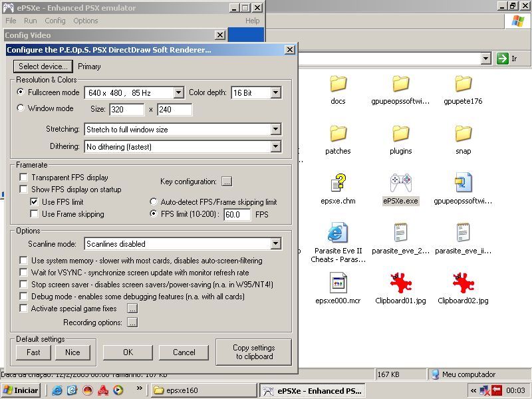Select the patches folder icon
Image resolution: width=532 pixels, height=399 pixels.
338,134
